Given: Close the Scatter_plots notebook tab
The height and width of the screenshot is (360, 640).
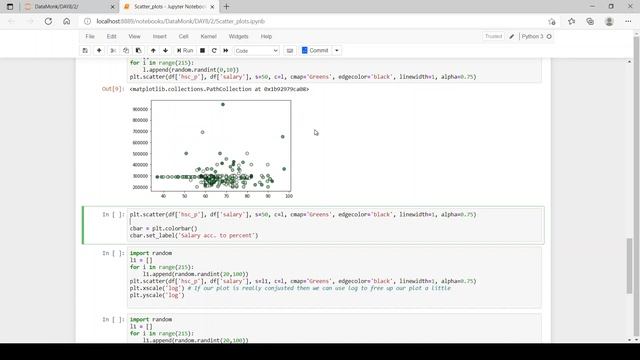Looking at the screenshot, I should 212,7.
